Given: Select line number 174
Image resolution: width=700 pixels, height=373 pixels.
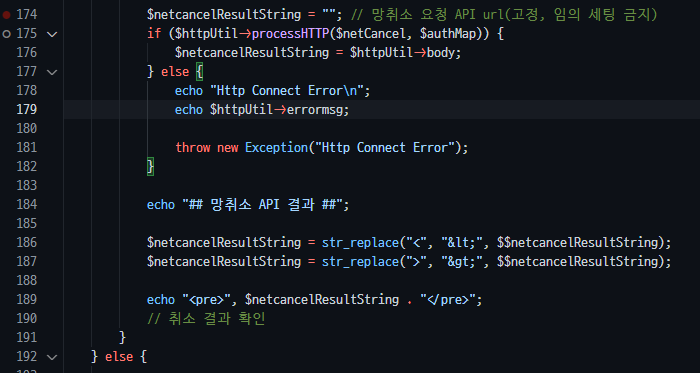Looking at the screenshot, I should pyautogui.click(x=27, y=15).
